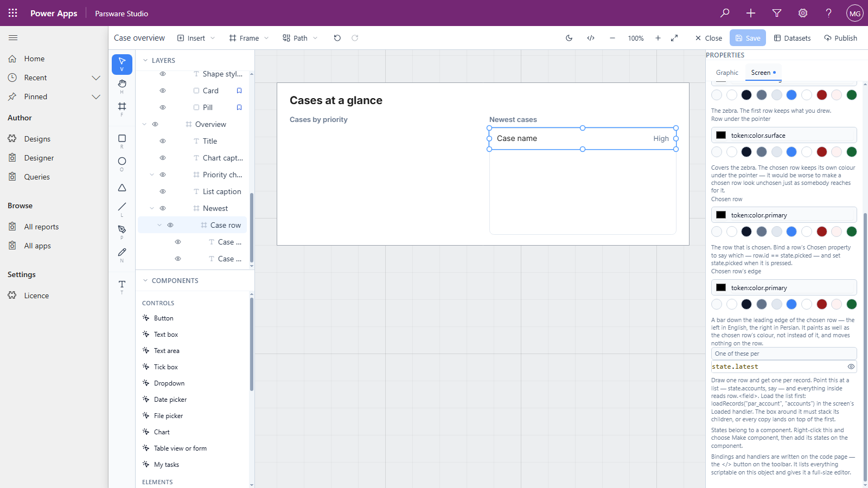Open search in the header bar
Image resolution: width=868 pixels, height=488 pixels.
[725, 13]
